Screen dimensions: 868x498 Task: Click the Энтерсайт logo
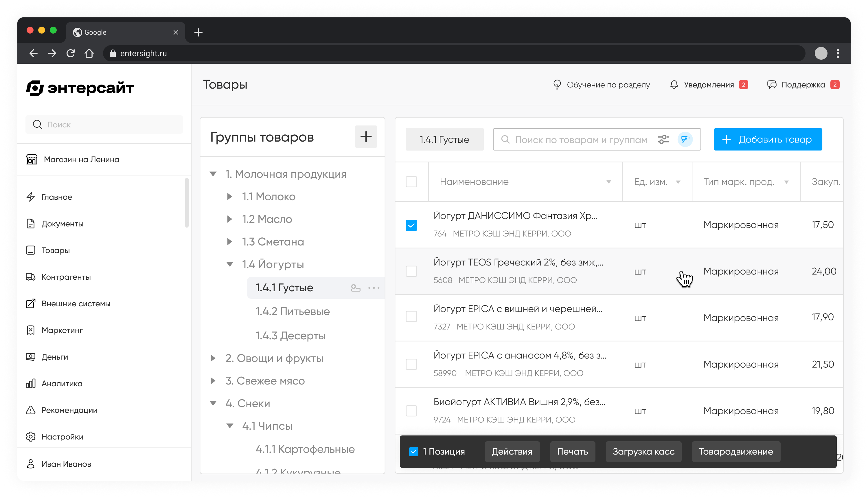pyautogui.click(x=80, y=88)
